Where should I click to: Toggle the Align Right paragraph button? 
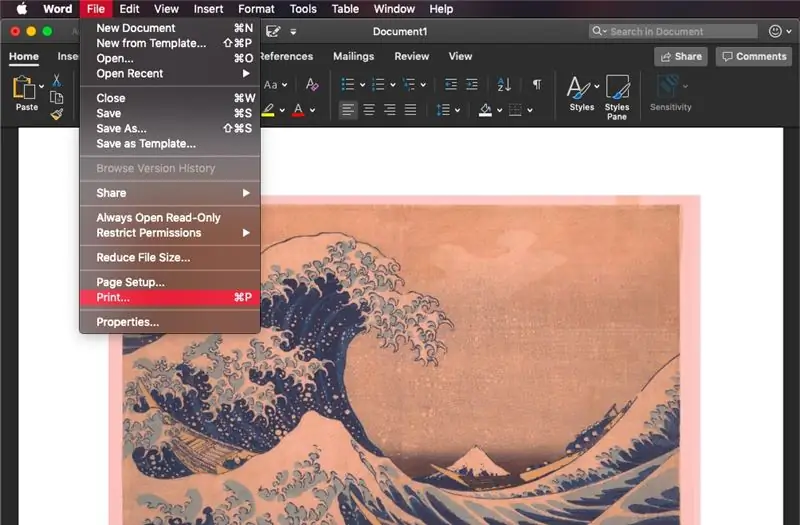point(389,110)
